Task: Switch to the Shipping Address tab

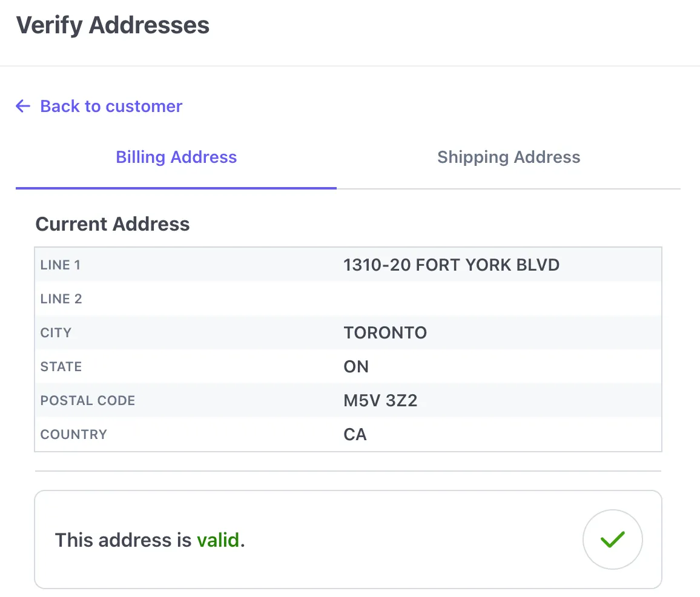Action: point(509,157)
